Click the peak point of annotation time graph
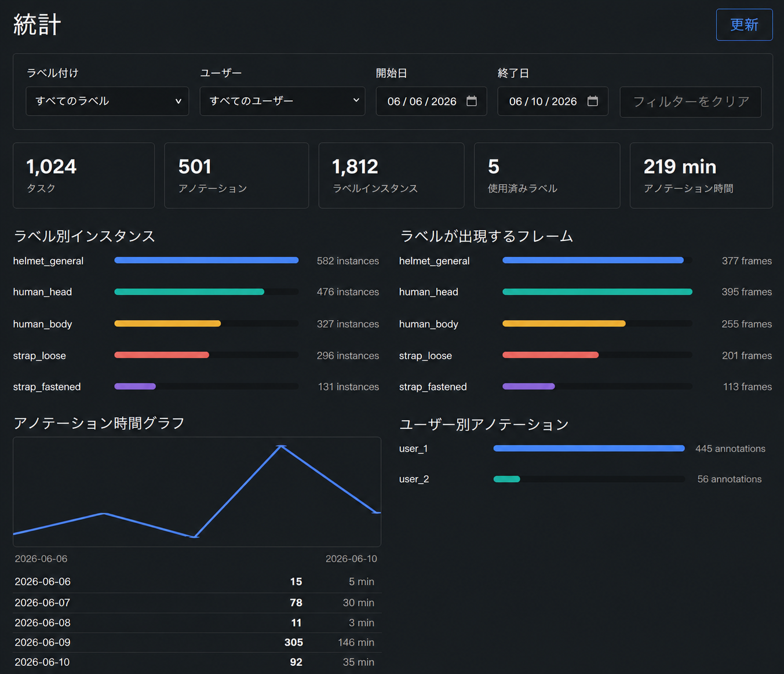The image size is (784, 674). 282,446
